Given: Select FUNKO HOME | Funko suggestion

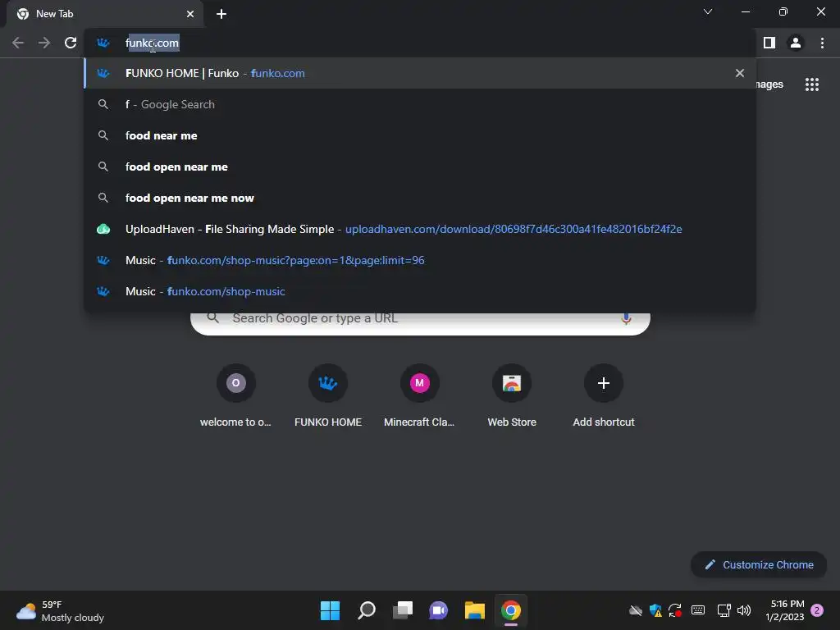Looking at the screenshot, I should (x=420, y=73).
